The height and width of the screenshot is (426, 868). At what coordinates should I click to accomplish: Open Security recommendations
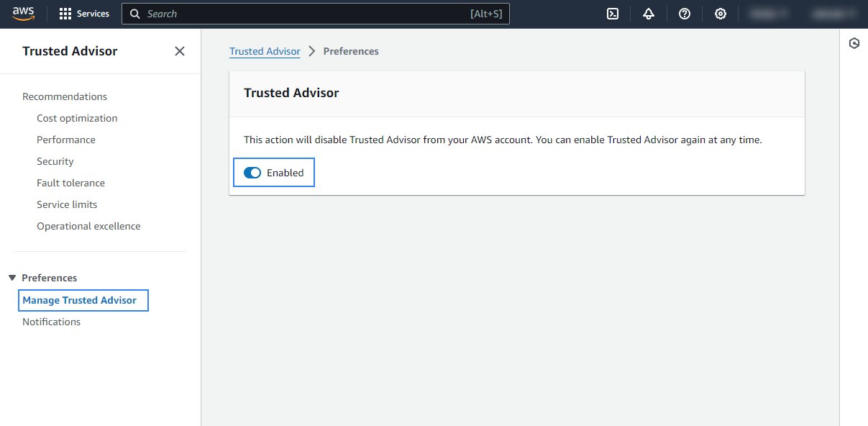tap(55, 161)
